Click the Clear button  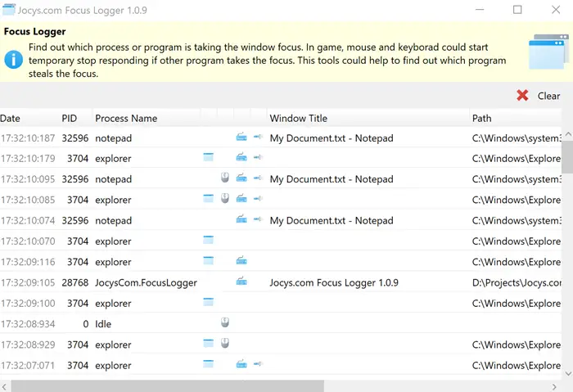[x=539, y=96]
